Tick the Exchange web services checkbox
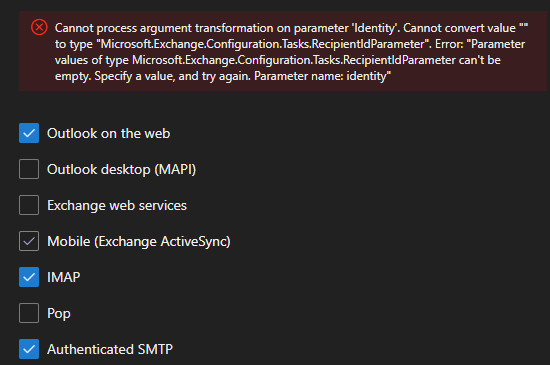Image resolution: width=550 pixels, height=365 pixels. point(29,205)
